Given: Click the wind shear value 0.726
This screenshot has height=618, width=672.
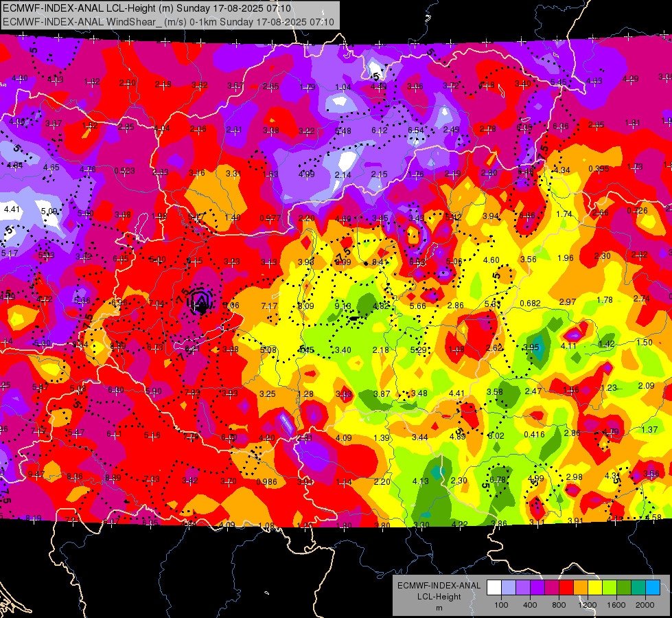Looking at the screenshot, I should (637, 211).
